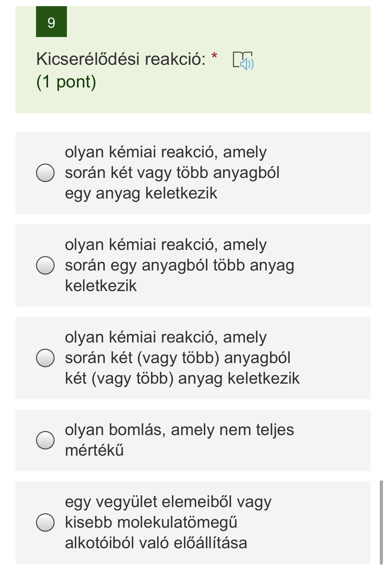This screenshot has width=386, height=588.
Task: Click the text 'kisebb molekulatömegű' in last option
Action: pyautogui.click(x=151, y=522)
